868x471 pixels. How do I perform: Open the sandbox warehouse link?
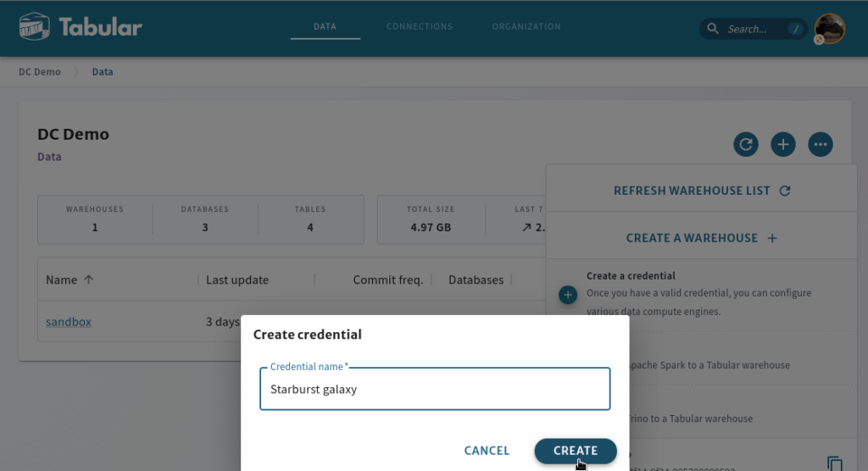click(x=69, y=322)
